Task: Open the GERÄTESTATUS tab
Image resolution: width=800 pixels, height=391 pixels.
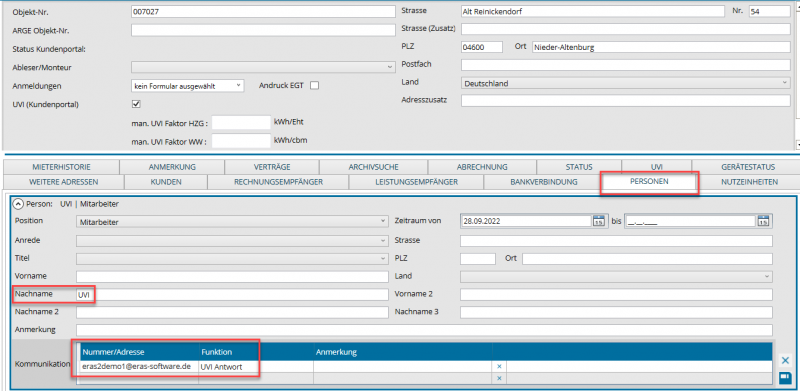Action: (x=748, y=167)
